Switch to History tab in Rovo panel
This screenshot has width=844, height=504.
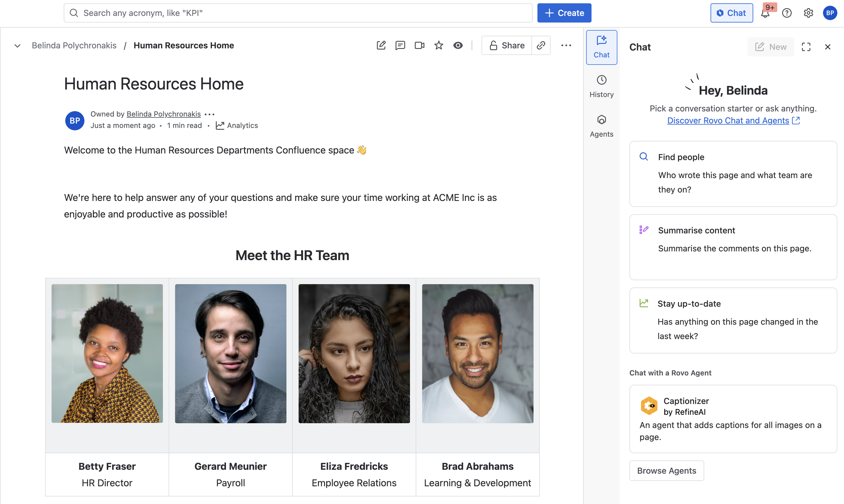[x=601, y=87]
